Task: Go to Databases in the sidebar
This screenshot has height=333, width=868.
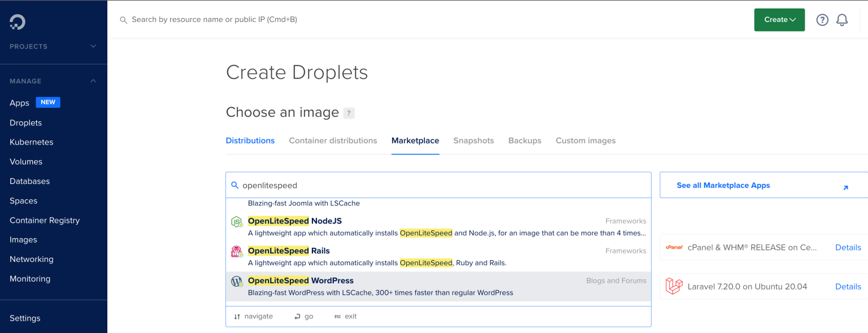Action: click(x=30, y=181)
